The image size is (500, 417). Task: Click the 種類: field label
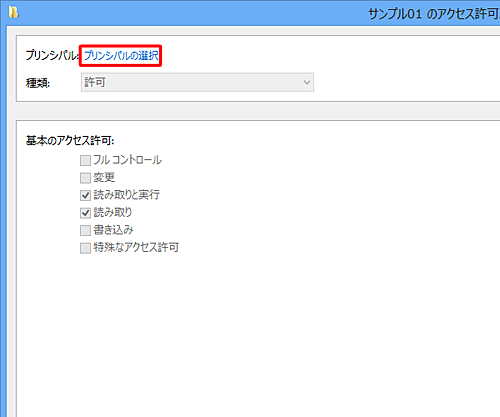point(38,83)
